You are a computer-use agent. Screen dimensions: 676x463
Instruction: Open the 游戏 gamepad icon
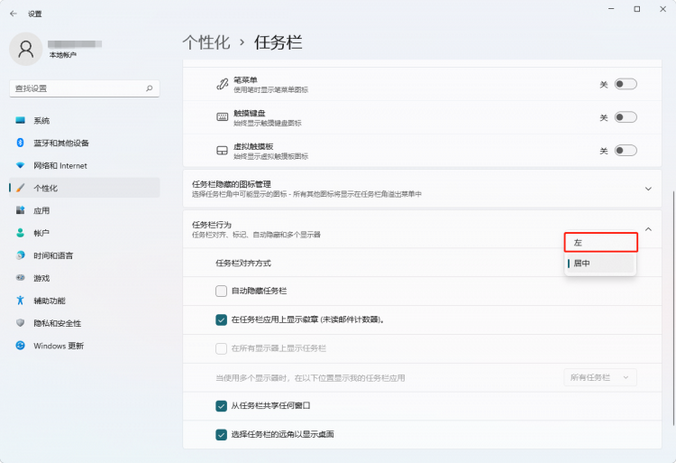(x=20, y=278)
